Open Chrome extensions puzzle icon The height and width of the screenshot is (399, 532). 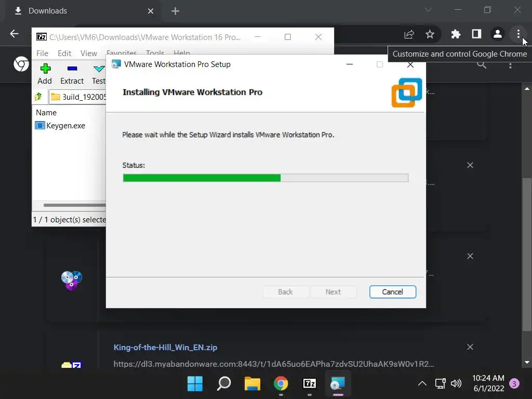[456, 34]
